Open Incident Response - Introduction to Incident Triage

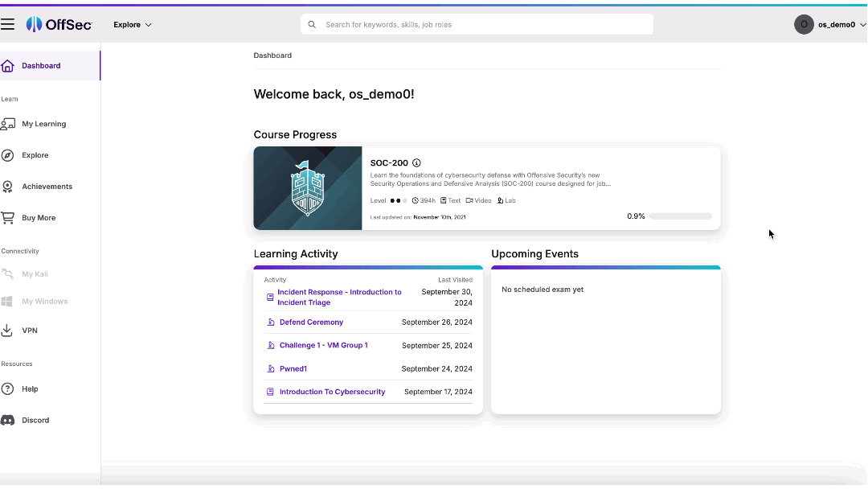(x=339, y=298)
